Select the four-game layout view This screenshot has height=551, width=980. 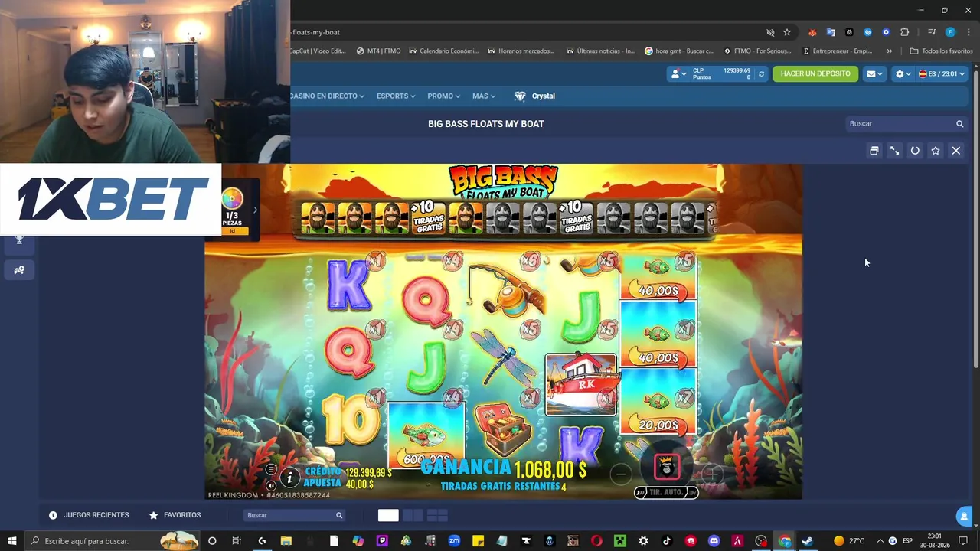coord(437,515)
